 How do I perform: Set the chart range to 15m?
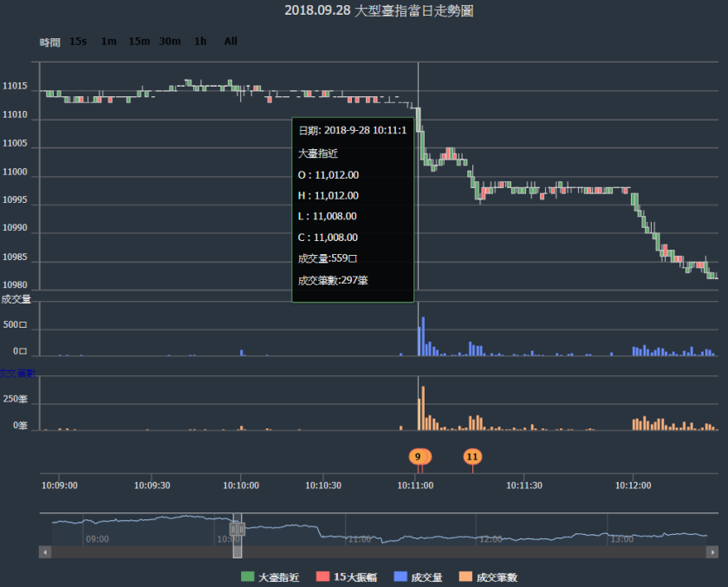coord(140,41)
